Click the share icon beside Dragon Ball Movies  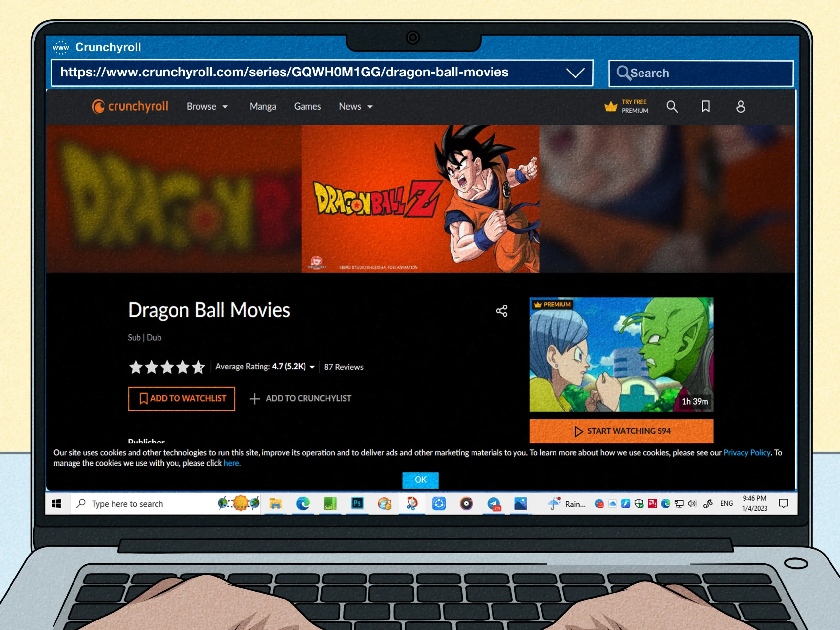[x=501, y=311]
